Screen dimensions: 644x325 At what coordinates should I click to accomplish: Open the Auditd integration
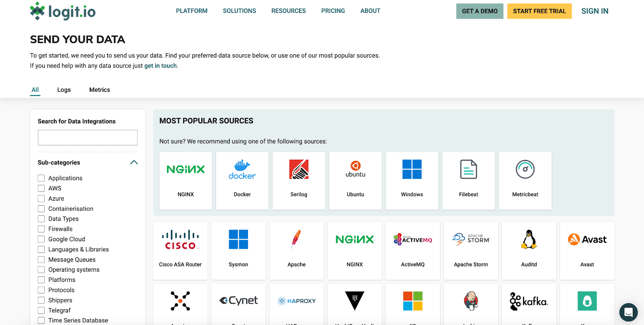(x=529, y=251)
